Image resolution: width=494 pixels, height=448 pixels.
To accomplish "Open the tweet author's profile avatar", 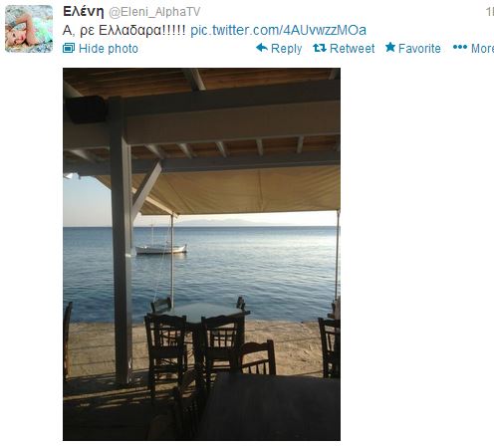I will 29,29.
